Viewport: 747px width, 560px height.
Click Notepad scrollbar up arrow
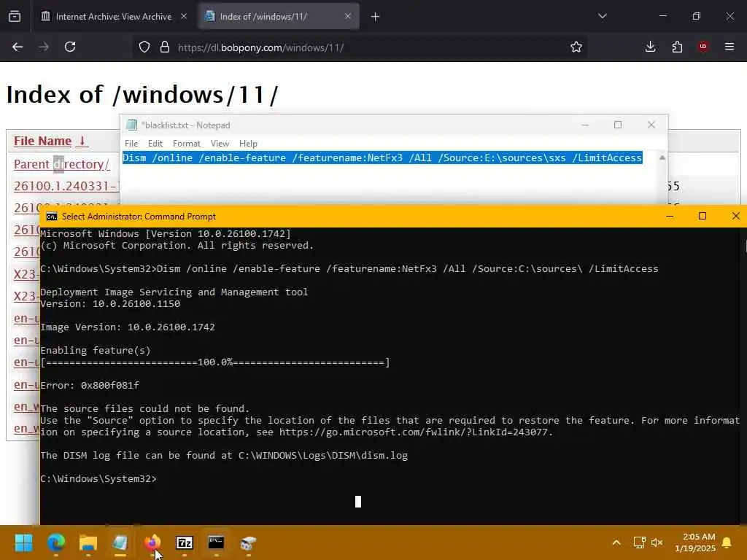[x=662, y=157]
